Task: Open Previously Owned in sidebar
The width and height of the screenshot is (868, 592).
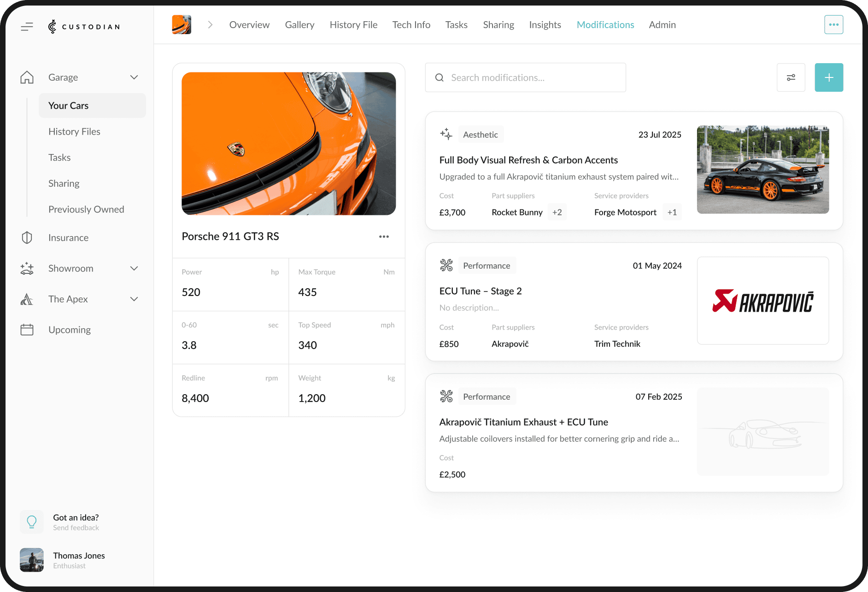Action: (86, 209)
